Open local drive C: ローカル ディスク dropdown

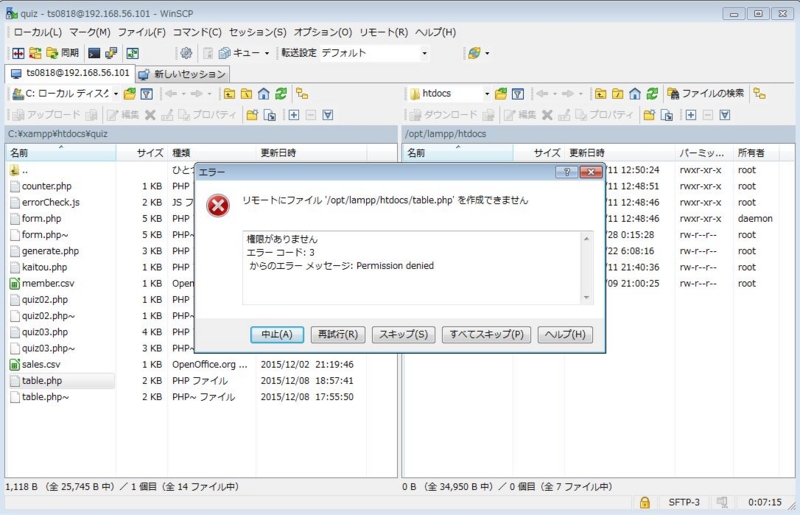tap(65, 94)
